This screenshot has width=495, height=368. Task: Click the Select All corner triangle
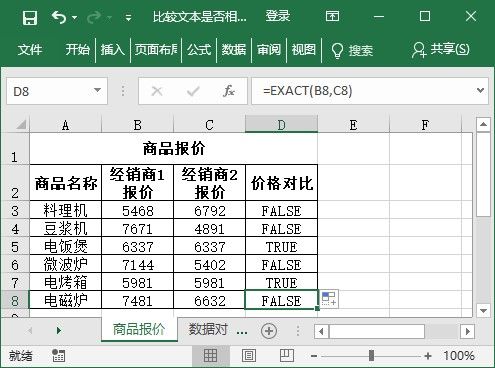pyautogui.click(x=21, y=125)
